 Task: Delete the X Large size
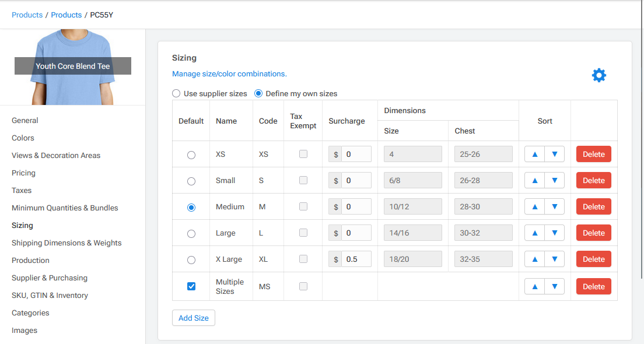click(593, 259)
